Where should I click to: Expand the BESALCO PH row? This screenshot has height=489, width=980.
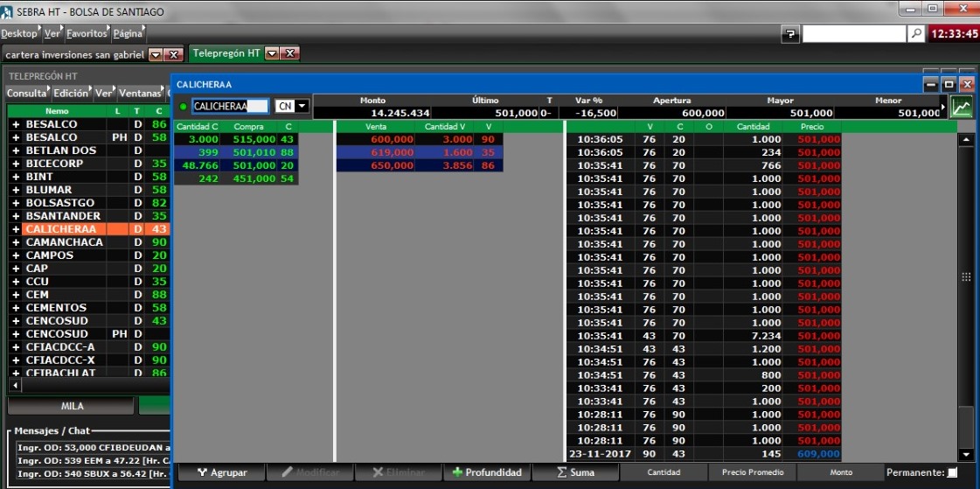point(17,137)
